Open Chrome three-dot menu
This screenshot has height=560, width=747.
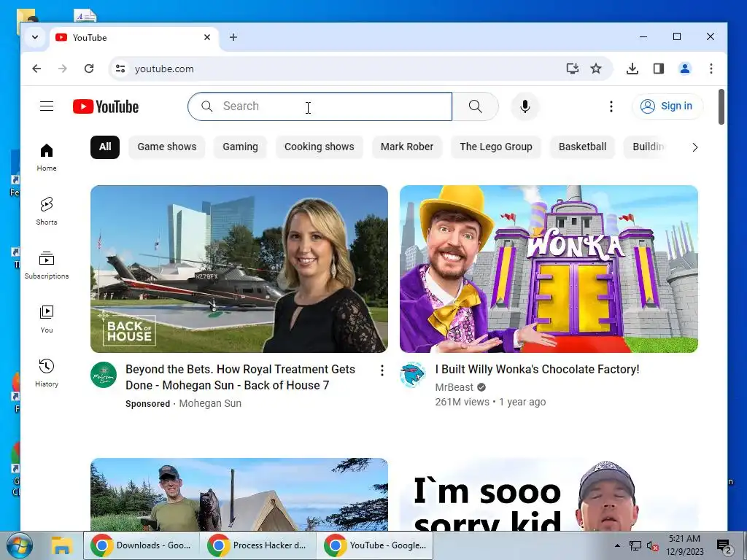point(711,69)
